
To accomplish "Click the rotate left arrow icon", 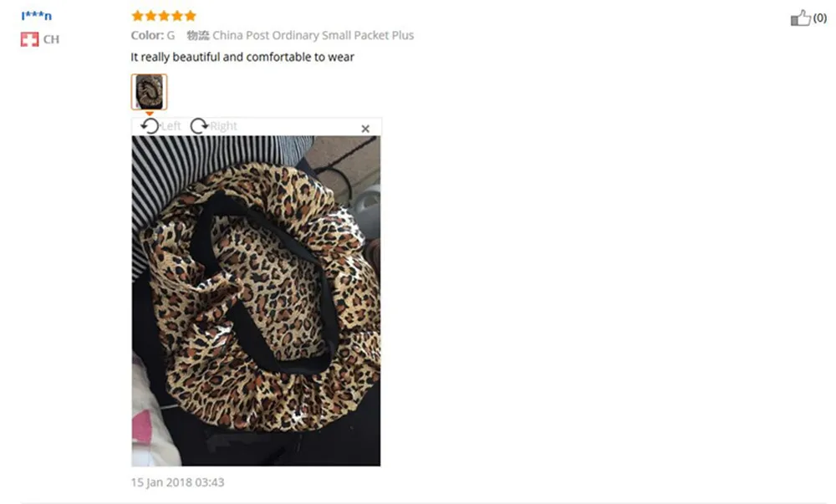I will pos(150,126).
